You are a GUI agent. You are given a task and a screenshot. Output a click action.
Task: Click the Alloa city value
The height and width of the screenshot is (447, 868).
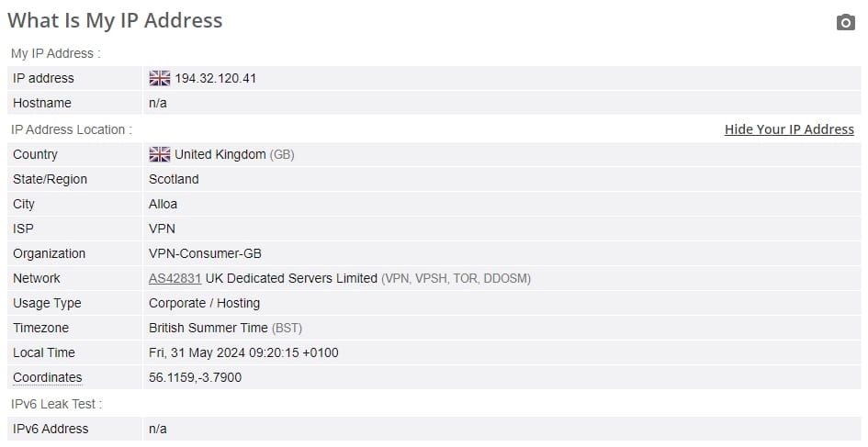pyautogui.click(x=163, y=204)
